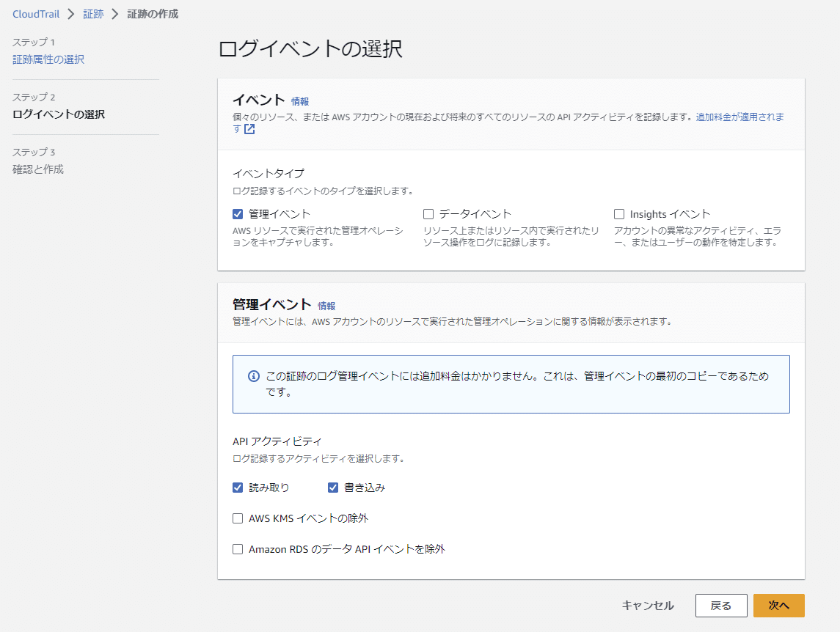Click the キャンセル button
Viewport: 840px width, 632px height.
coord(648,606)
